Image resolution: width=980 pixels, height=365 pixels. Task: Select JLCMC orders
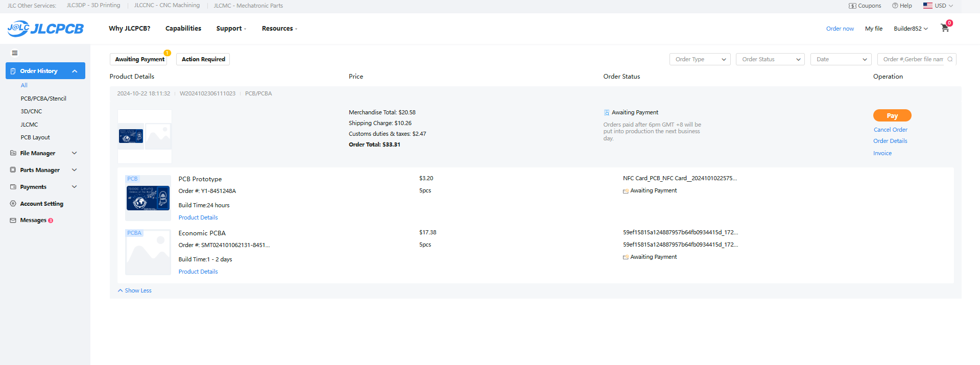click(x=29, y=125)
